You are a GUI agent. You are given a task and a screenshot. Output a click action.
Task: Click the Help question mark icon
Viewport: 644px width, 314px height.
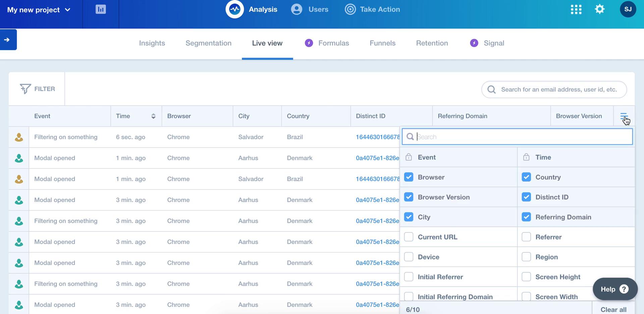pyautogui.click(x=624, y=289)
